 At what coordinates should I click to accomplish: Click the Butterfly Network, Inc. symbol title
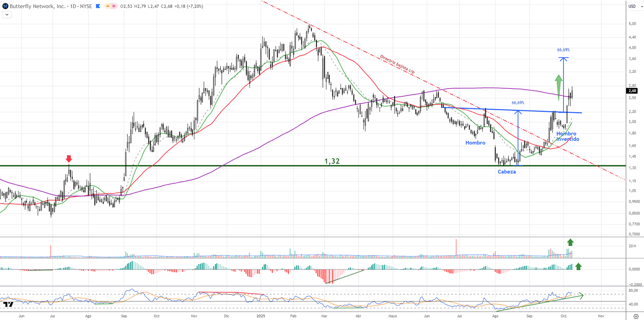(37, 6)
